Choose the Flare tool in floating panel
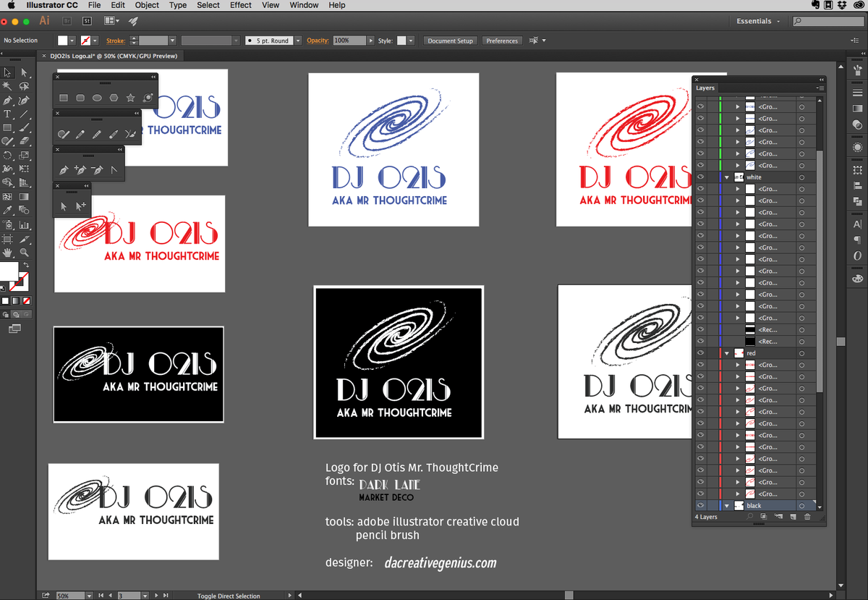Screen dimensions: 868x600 point(148,98)
